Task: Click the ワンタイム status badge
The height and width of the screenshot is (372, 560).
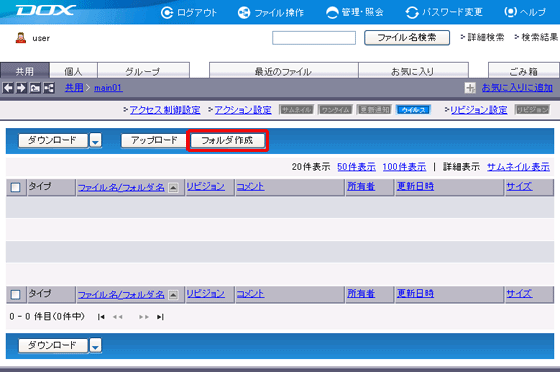Action: (x=335, y=110)
